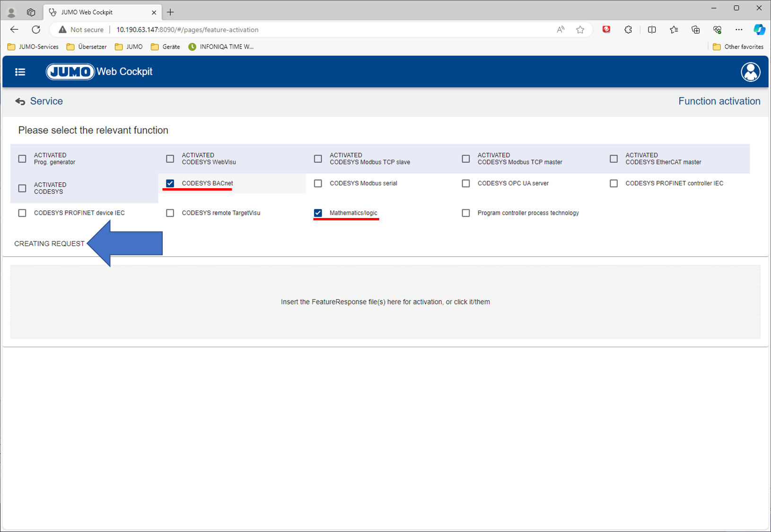This screenshot has height=532, width=771.
Task: Click the browser refresh icon
Action: (36, 30)
